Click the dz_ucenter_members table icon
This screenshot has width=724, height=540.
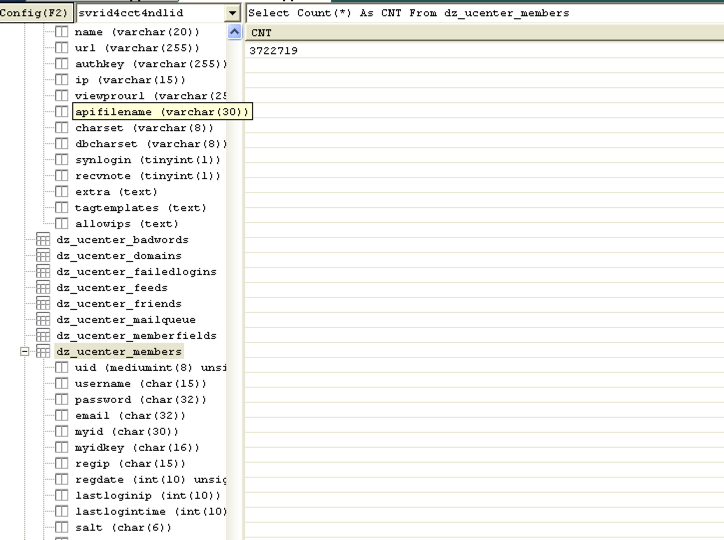click(x=43, y=352)
